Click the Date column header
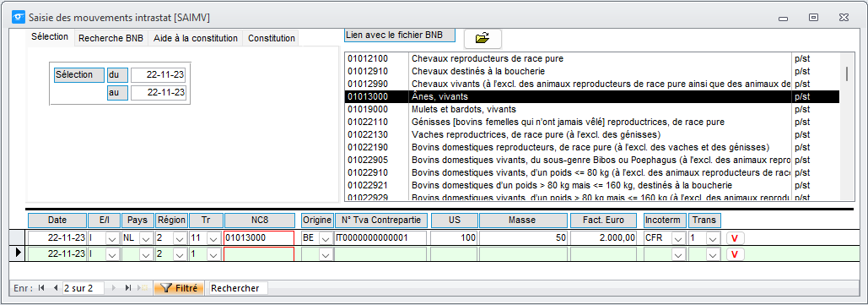Image resolution: width=868 pixels, height=305 pixels. 57,221
